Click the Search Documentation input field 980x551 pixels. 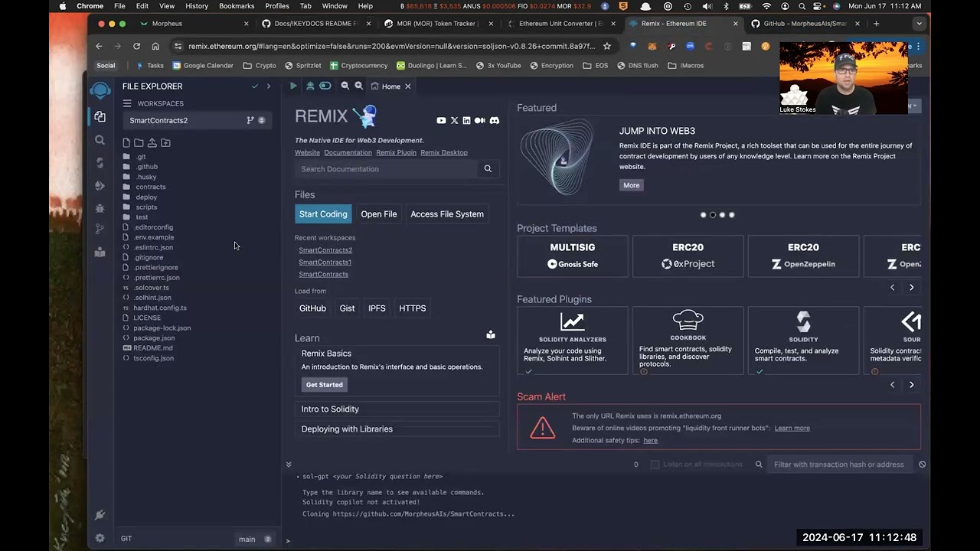coord(387,168)
